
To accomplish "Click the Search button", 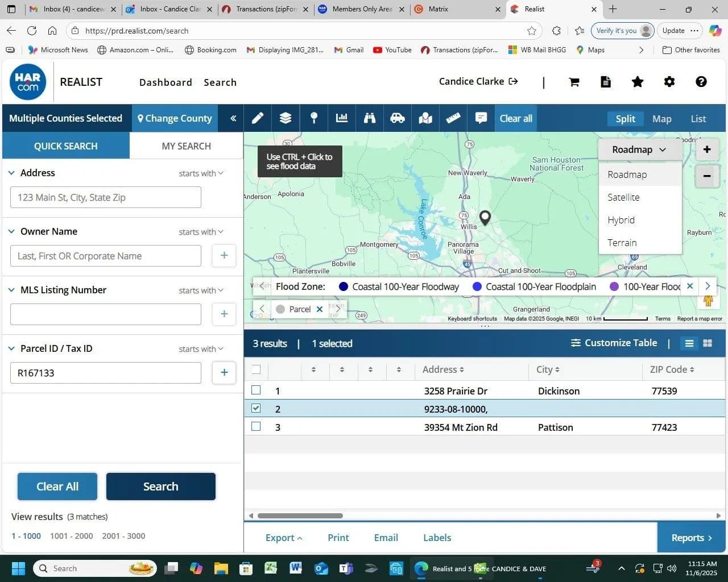I will (x=160, y=487).
